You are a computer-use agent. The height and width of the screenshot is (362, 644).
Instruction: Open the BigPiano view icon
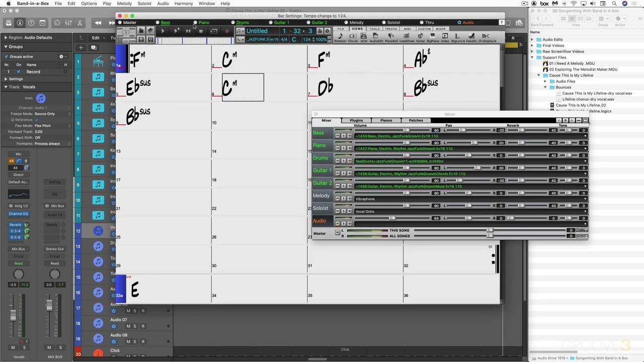pos(433,37)
